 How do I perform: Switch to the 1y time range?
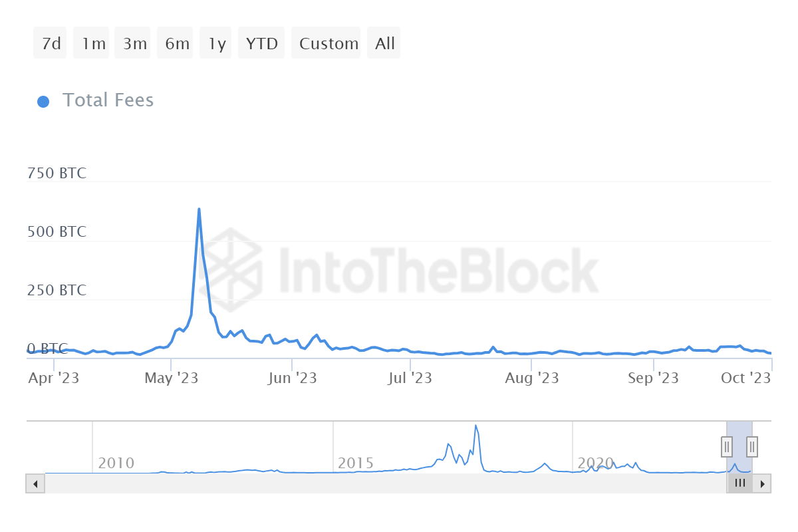point(215,43)
